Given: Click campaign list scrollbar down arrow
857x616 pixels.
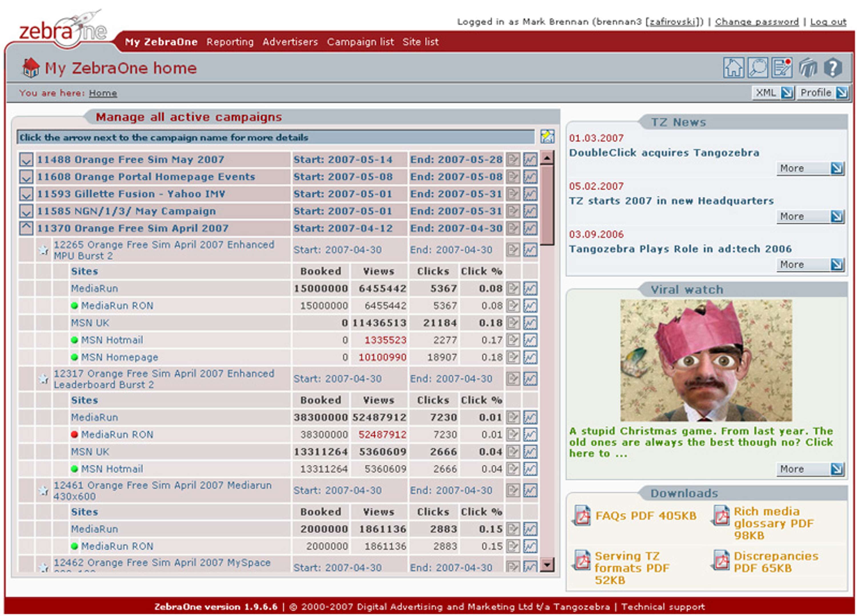Looking at the screenshot, I should [547, 565].
